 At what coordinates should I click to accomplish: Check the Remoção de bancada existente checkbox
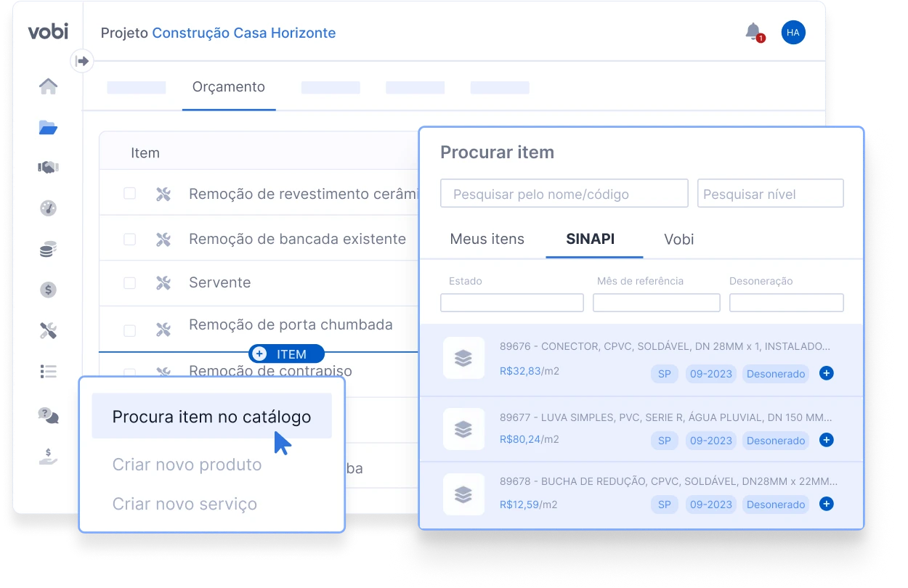[129, 239]
